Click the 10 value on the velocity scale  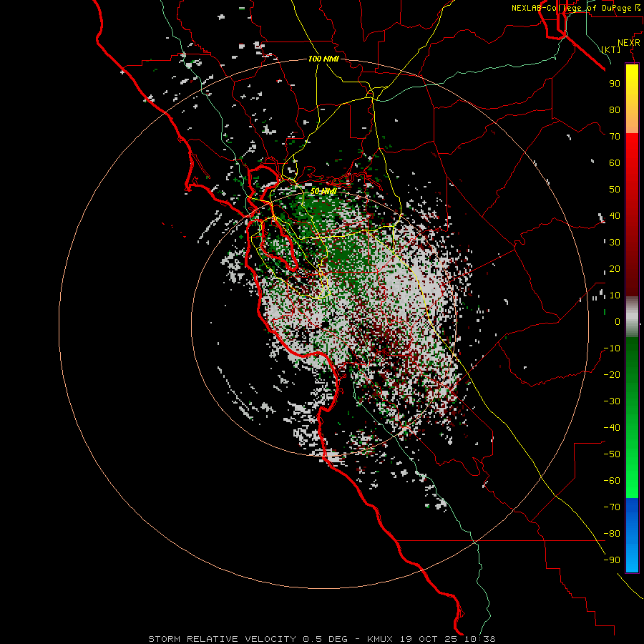[615, 296]
